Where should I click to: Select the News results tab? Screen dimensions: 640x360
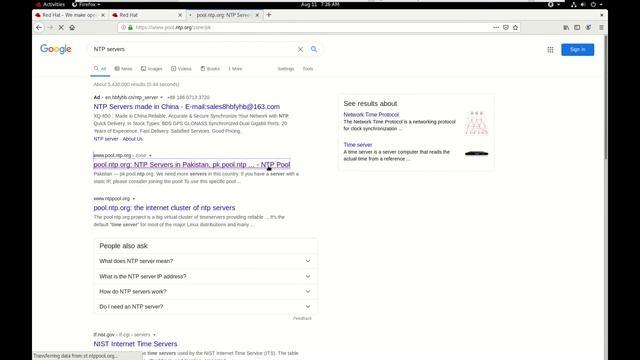click(x=123, y=69)
